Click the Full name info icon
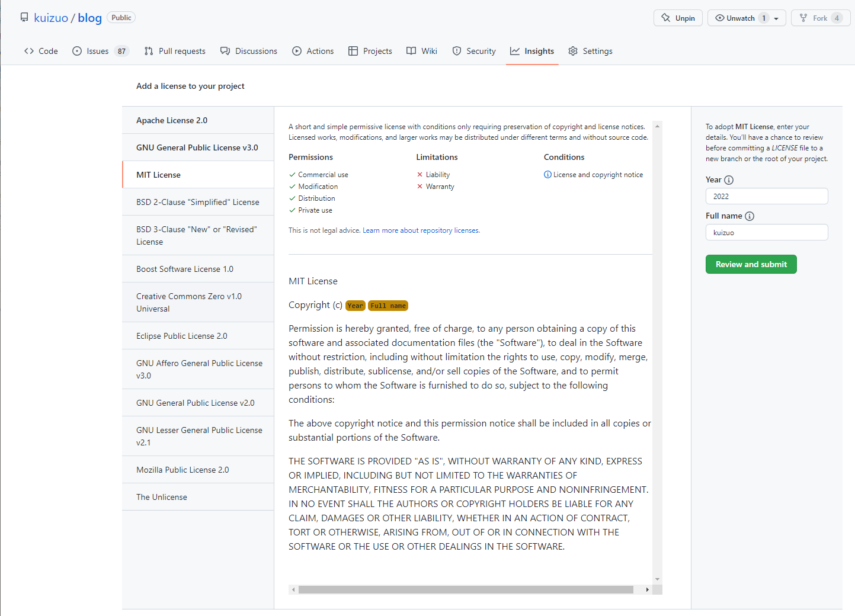Image resolution: width=855 pixels, height=616 pixels. pyautogui.click(x=750, y=216)
